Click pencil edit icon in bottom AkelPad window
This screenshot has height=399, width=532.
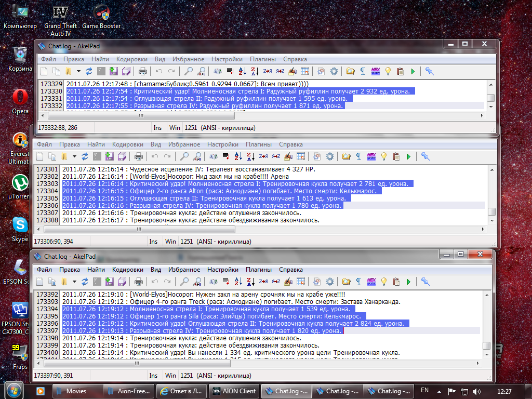pos(288,282)
